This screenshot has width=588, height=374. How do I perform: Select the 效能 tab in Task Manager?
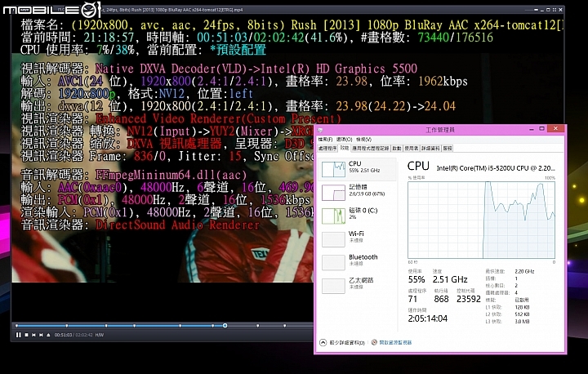pyautogui.click(x=345, y=148)
